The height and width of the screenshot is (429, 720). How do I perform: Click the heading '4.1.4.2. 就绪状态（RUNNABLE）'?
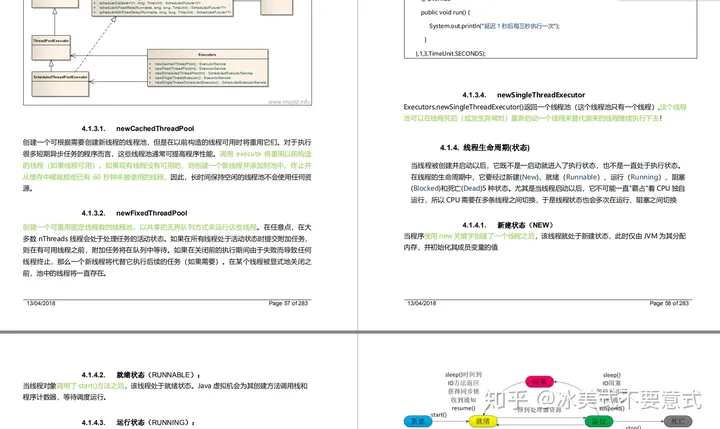[141, 375]
